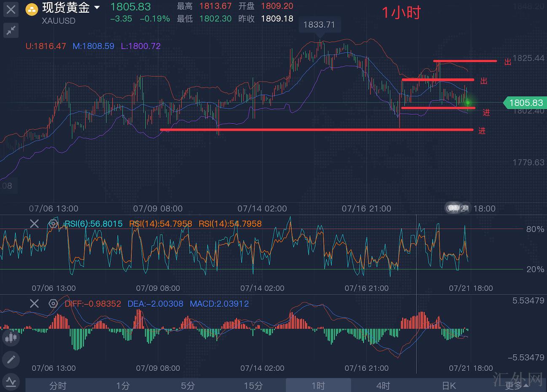The image size is (547, 392).
Task: Open MACD indicator settings hexagon
Action: (53, 303)
